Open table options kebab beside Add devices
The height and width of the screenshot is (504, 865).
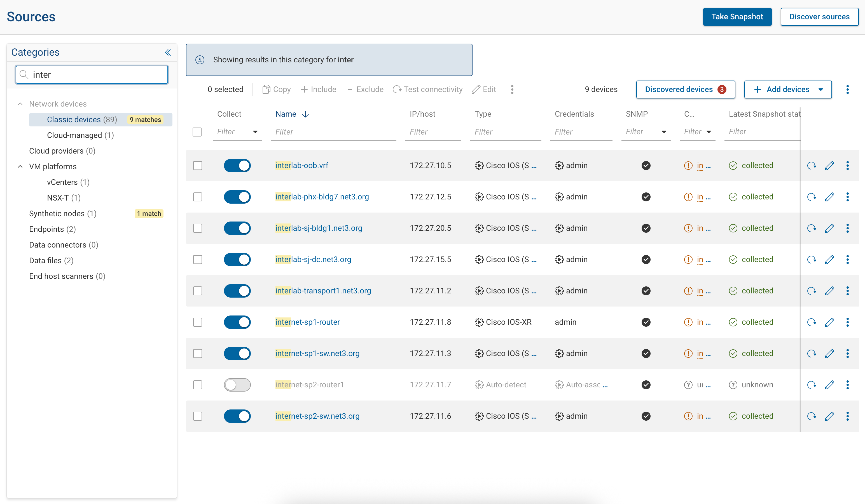(x=847, y=90)
